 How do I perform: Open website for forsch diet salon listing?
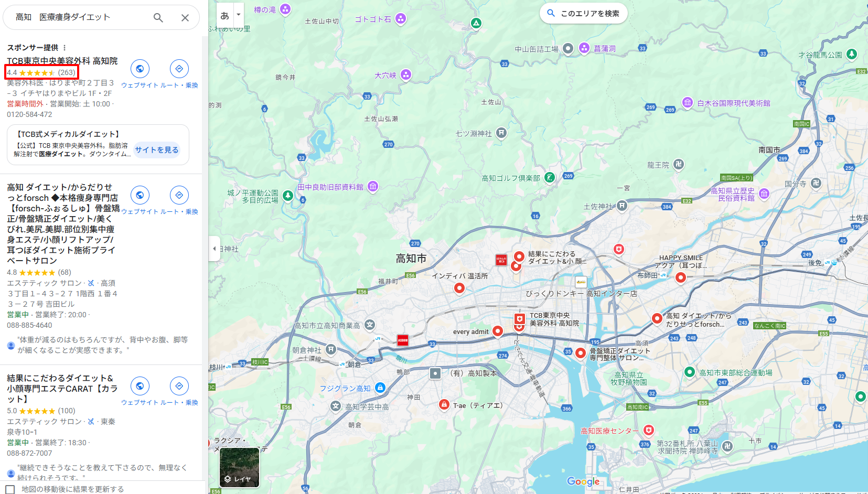[140, 195]
